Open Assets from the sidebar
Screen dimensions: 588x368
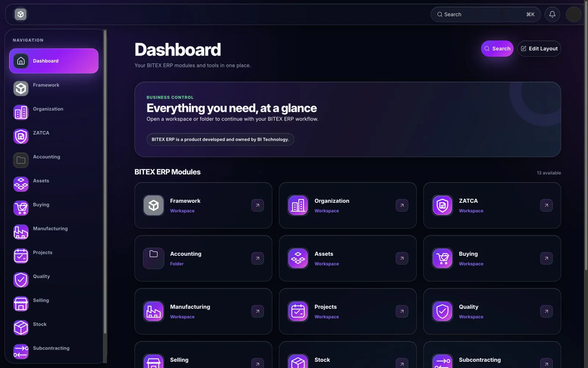(54, 184)
